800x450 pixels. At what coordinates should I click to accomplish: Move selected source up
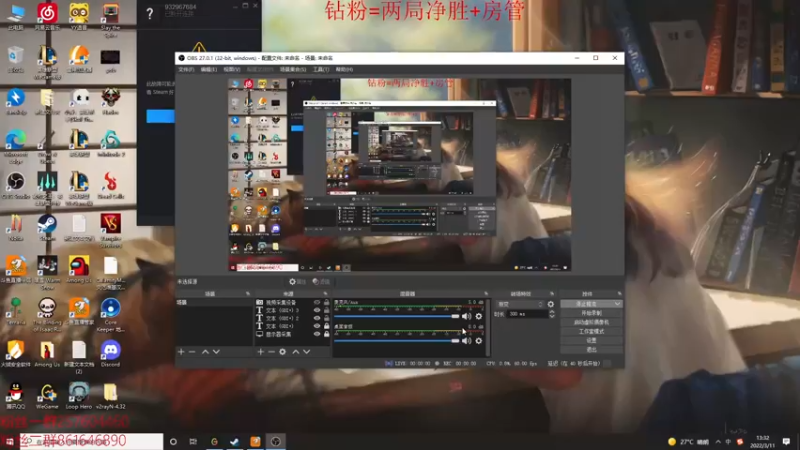295,352
